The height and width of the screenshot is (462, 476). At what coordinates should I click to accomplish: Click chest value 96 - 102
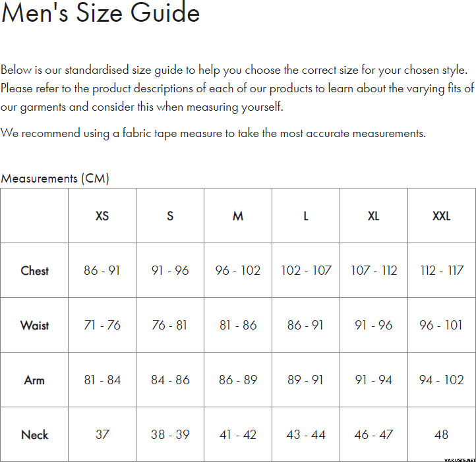click(238, 270)
